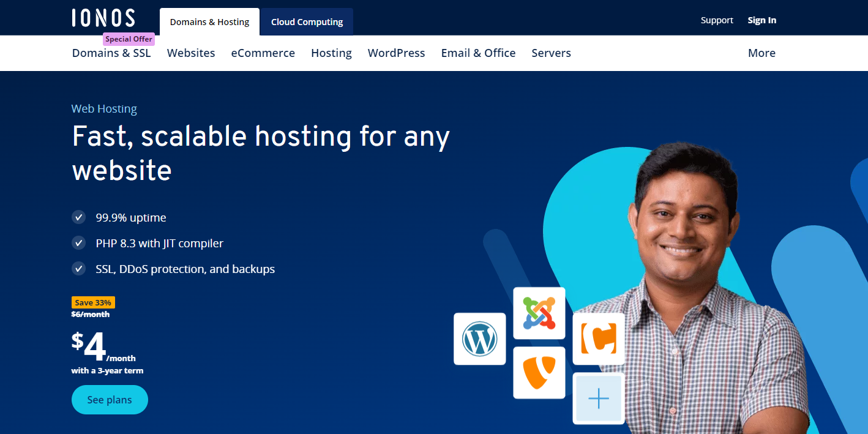Open the eCommerce menu
This screenshot has height=434, width=868.
click(x=263, y=53)
